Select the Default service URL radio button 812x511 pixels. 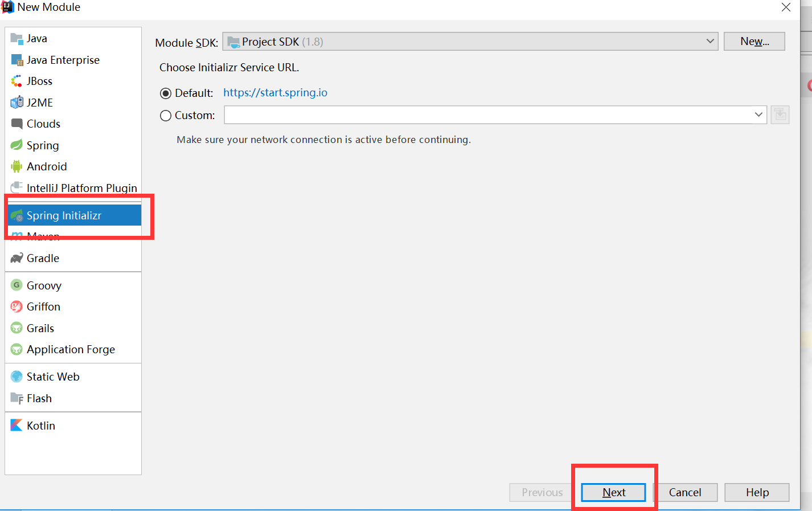coord(166,93)
